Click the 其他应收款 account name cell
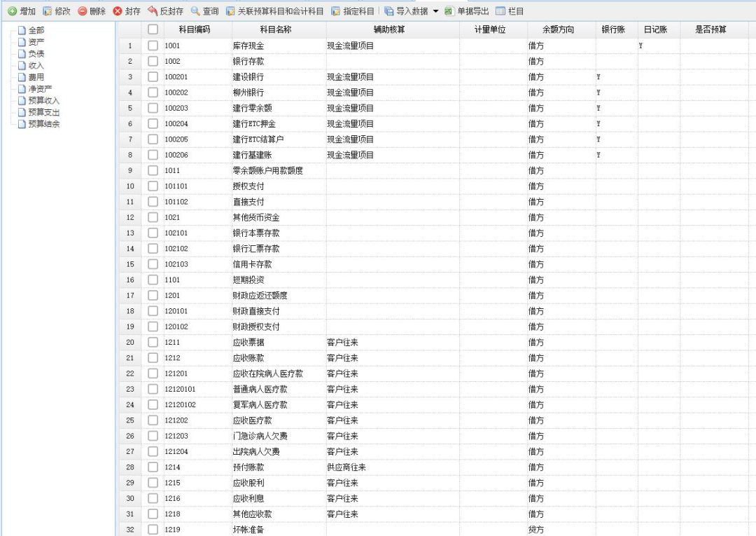756x536 pixels. click(x=279, y=514)
